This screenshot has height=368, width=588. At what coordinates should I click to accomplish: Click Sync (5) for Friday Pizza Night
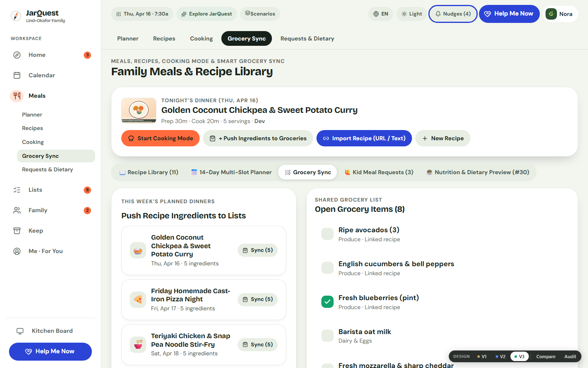coord(258,299)
